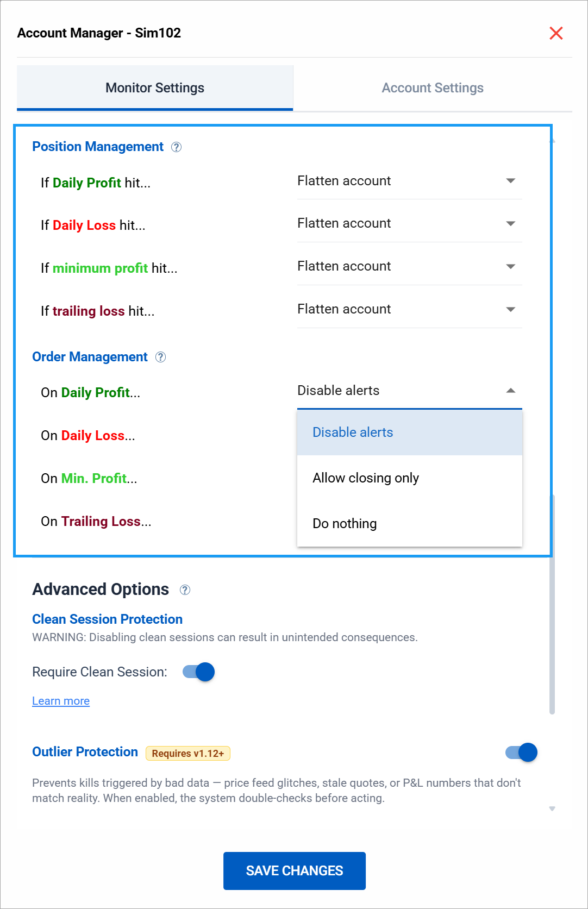This screenshot has width=588, height=909.
Task: Collapse the On Daily Profit order dropdown
Action: (x=409, y=391)
